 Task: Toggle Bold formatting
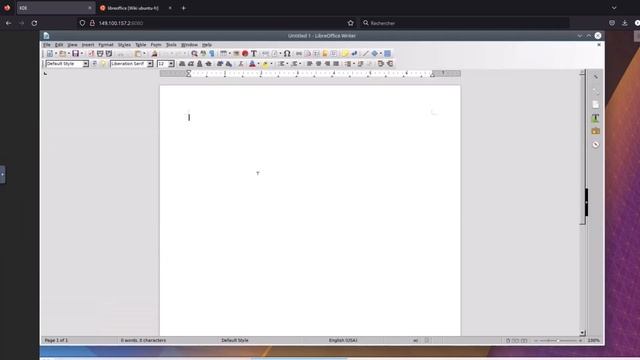coord(182,64)
